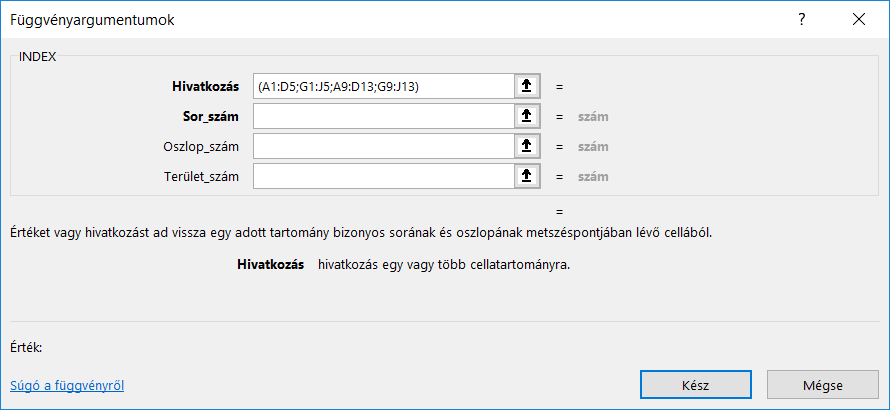Select the Oszlop_szám input box
Viewport: 890px width, 410px height.
coord(383,147)
